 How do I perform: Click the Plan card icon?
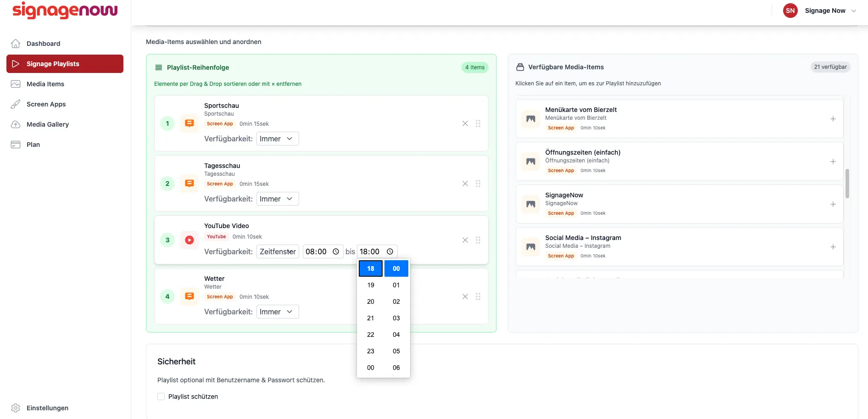16,145
